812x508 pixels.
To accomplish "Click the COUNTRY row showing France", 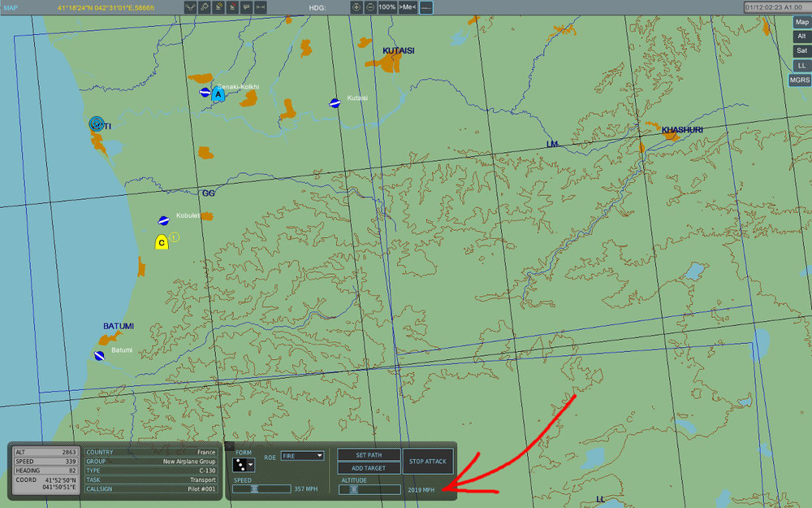I will point(151,452).
